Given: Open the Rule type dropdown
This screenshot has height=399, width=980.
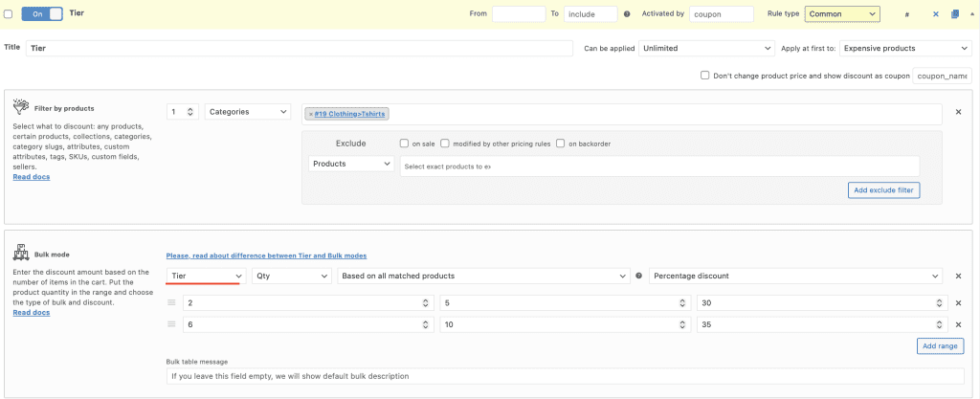Looking at the screenshot, I should [842, 14].
